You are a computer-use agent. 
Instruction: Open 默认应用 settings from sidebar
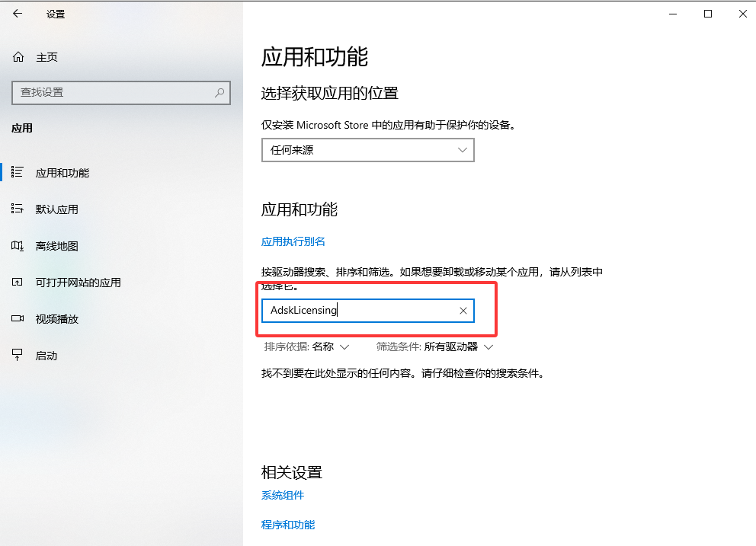point(57,209)
